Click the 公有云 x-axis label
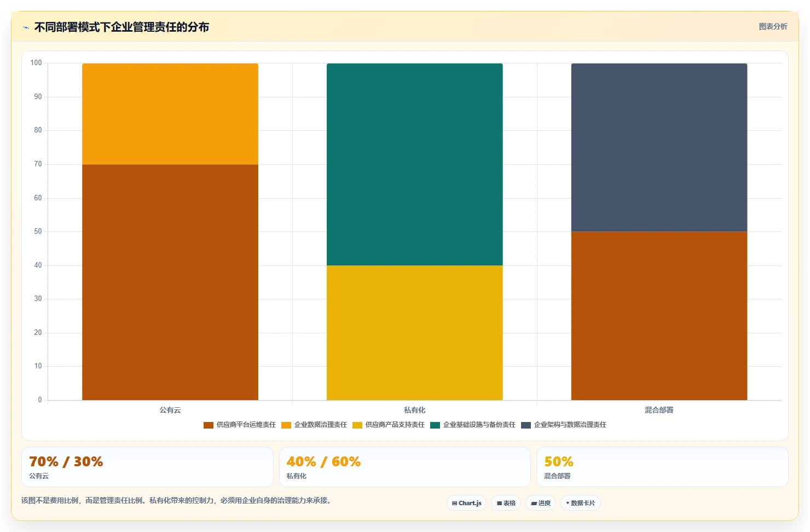Image resolution: width=810 pixels, height=532 pixels. 170,410
